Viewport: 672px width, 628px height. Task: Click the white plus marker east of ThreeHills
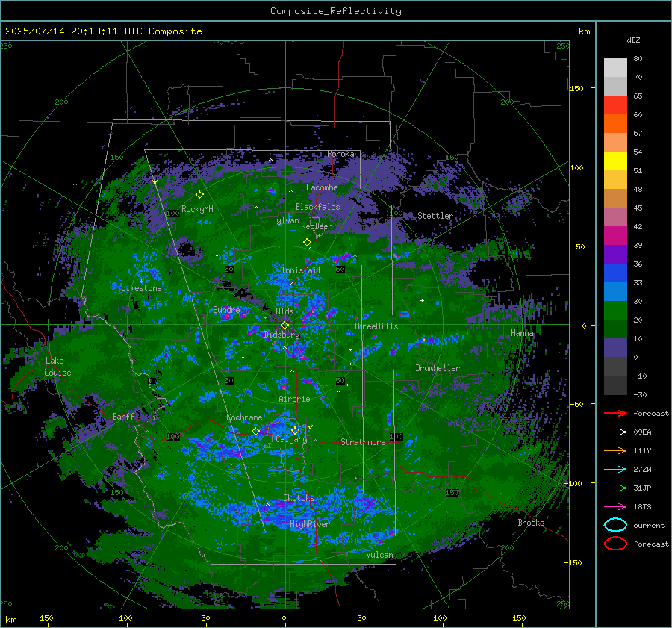pos(422,300)
